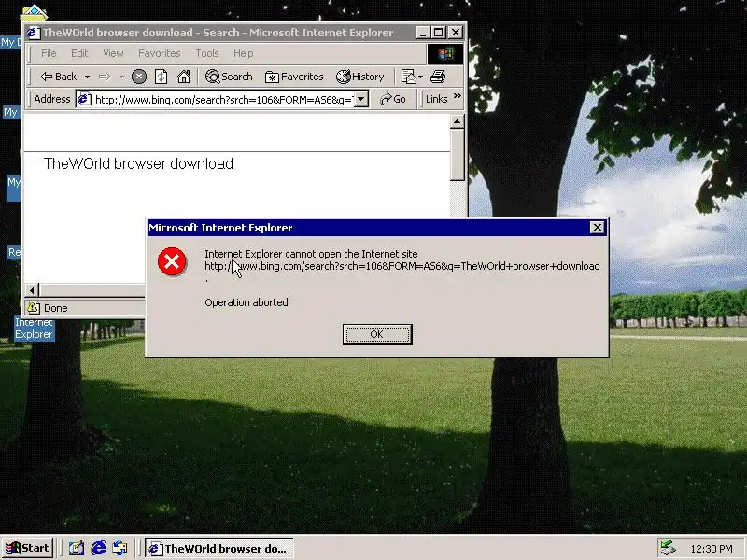The width and height of the screenshot is (747, 560).
Task: Click the system tray network icon
Action: coord(668,548)
